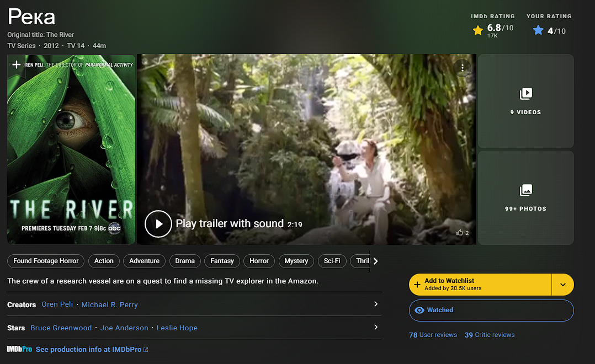595x364 pixels.
Task: Click the TV-14 certificate link
Action: (x=76, y=45)
